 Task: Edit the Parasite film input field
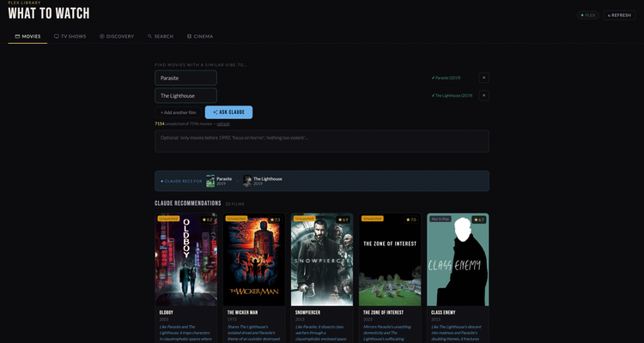(185, 78)
